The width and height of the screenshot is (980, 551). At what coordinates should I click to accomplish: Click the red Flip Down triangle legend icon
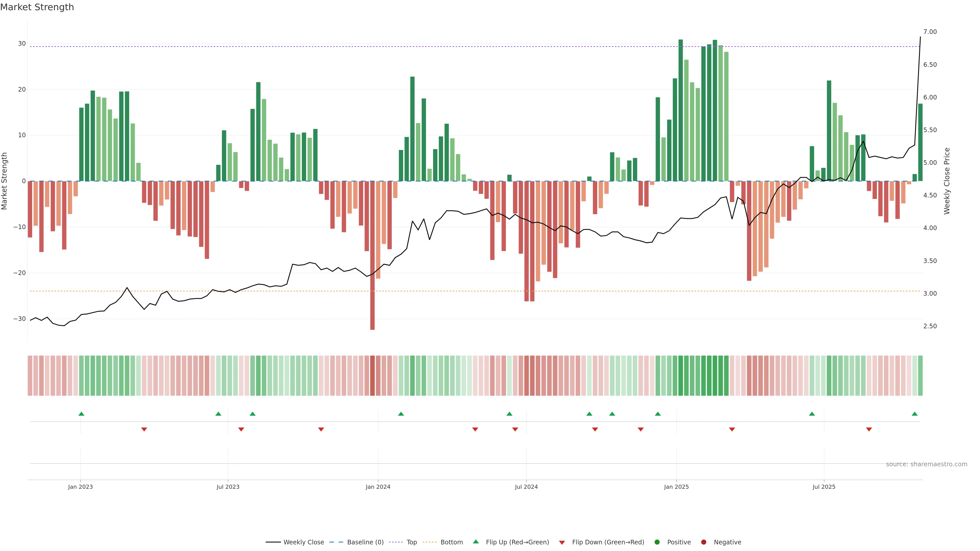tap(562, 542)
